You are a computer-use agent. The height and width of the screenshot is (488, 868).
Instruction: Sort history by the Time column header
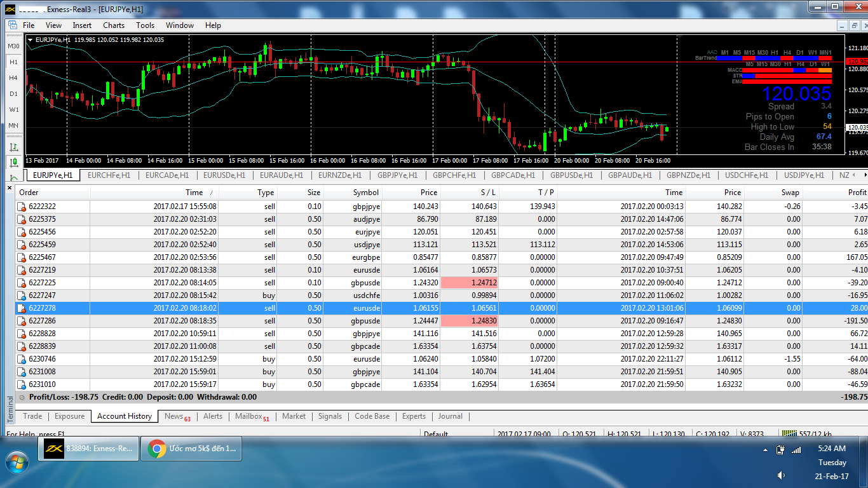(x=194, y=193)
